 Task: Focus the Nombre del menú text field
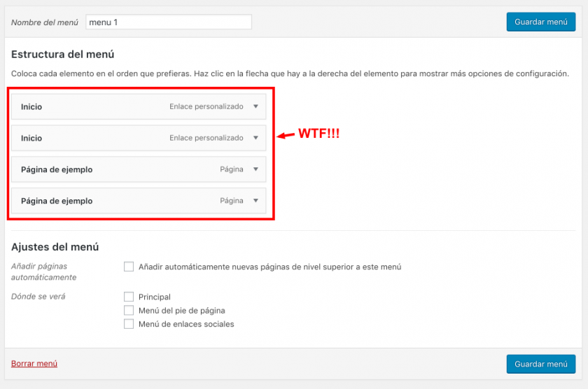click(168, 22)
